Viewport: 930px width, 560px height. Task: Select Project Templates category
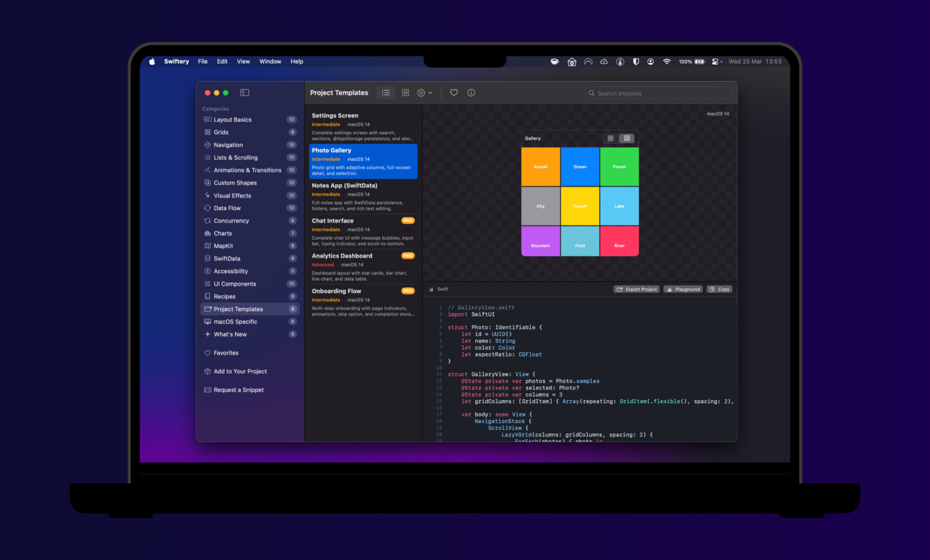pyautogui.click(x=250, y=309)
